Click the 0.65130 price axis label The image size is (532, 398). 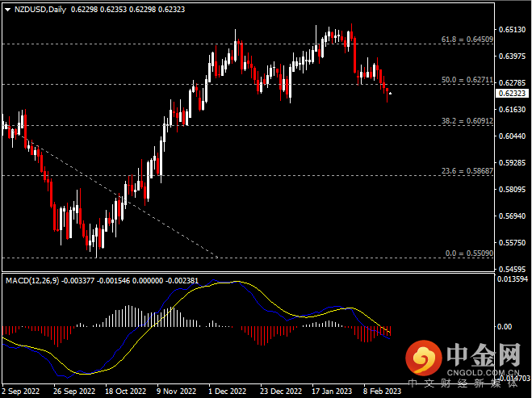(513, 29)
